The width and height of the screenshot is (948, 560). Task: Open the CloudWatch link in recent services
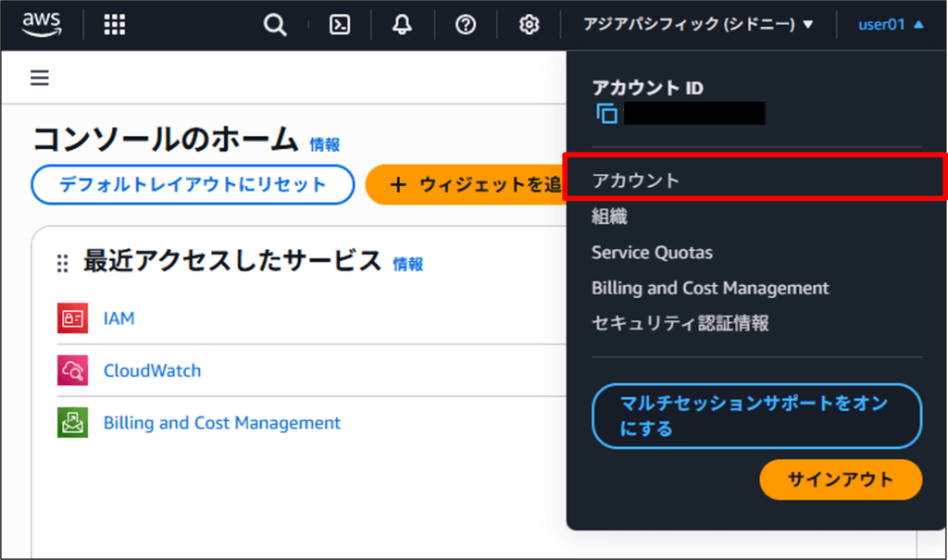pyautogui.click(x=153, y=370)
